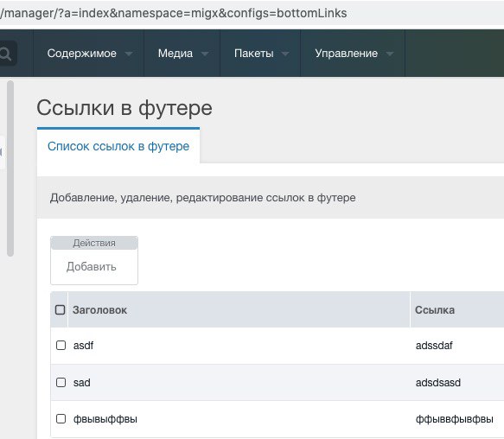The height and width of the screenshot is (439, 504).
Task: Click the Действия label in actions box
Action: click(94, 243)
